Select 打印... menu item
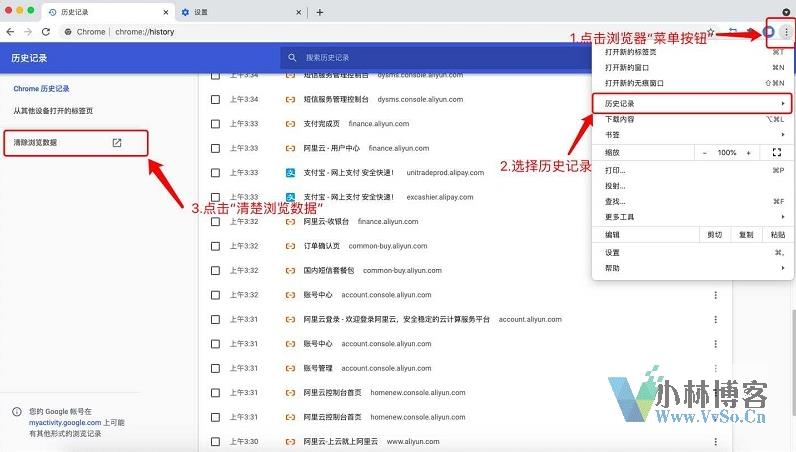Viewport: 796px width, 452px height. [x=693, y=170]
